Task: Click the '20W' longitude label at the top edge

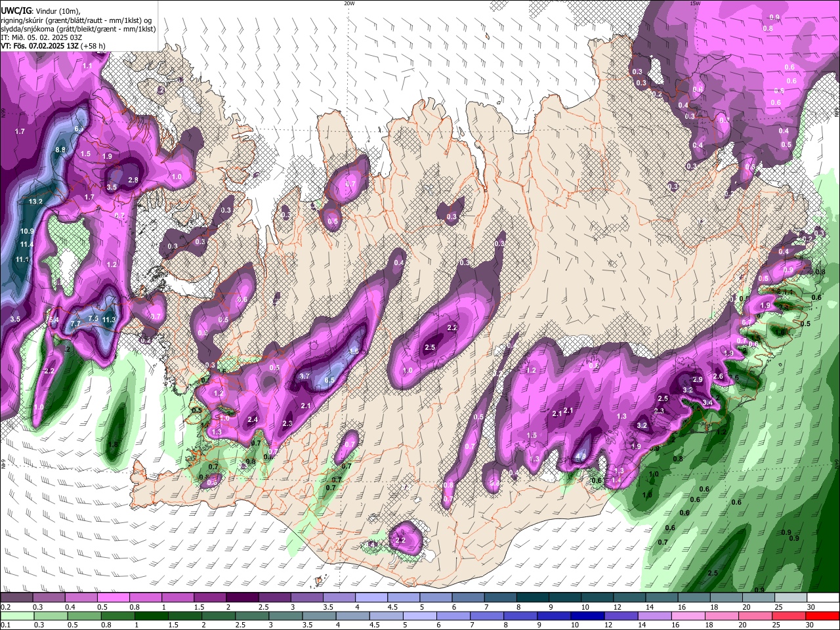Action: click(349, 3)
